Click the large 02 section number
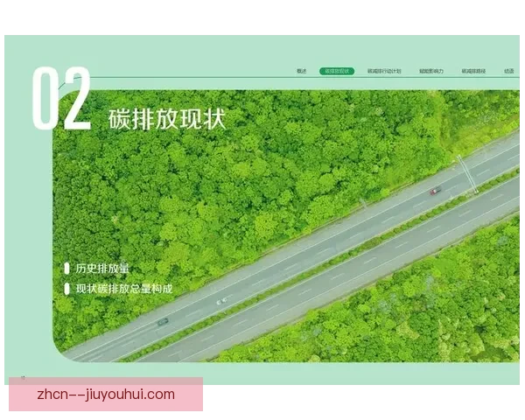 (x=61, y=98)
